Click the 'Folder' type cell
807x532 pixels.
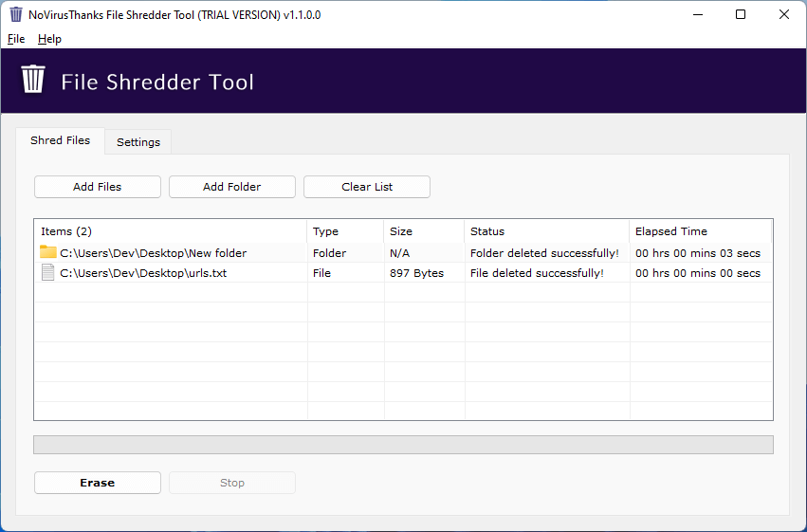[329, 253]
